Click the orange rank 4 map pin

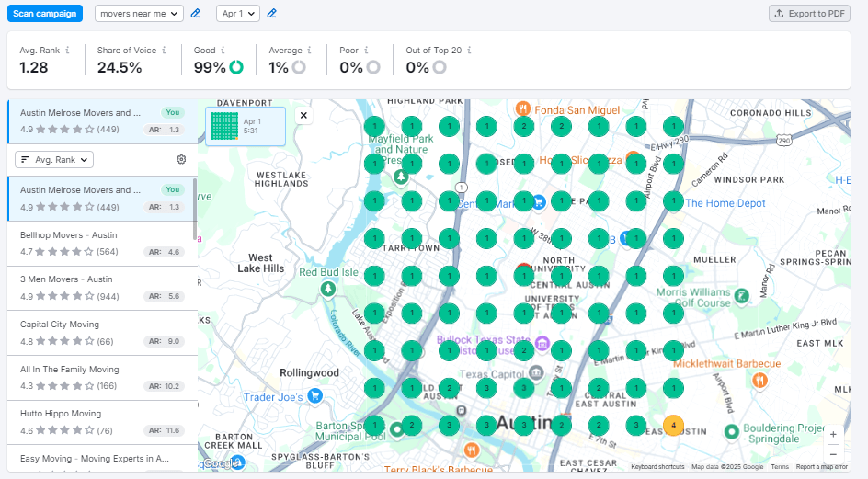673,426
